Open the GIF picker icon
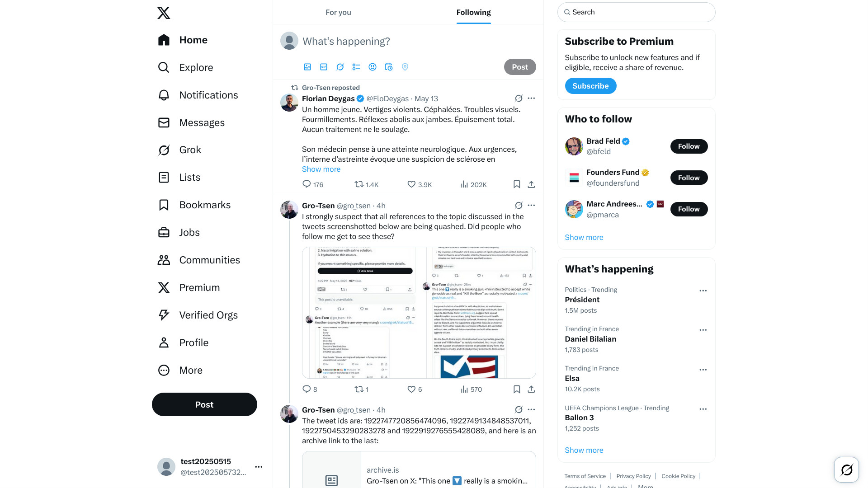The width and height of the screenshot is (868, 488). [x=324, y=67]
